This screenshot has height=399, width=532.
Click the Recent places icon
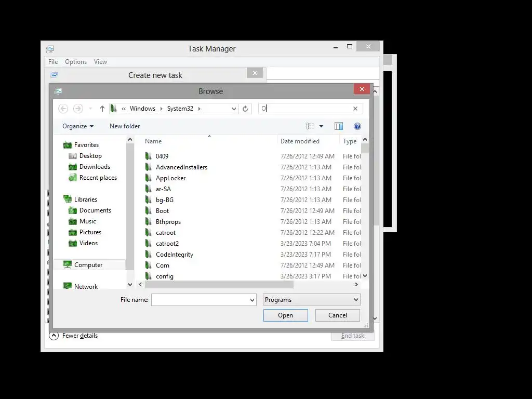pyautogui.click(x=73, y=178)
